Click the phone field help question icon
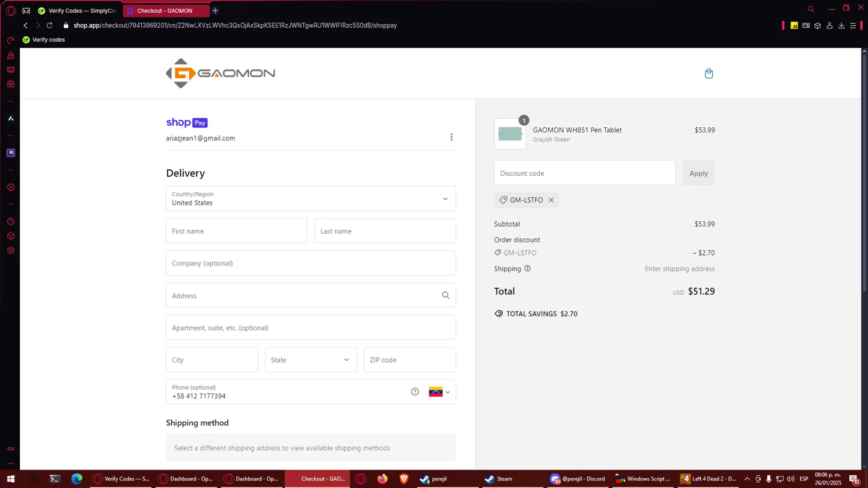 click(415, 392)
